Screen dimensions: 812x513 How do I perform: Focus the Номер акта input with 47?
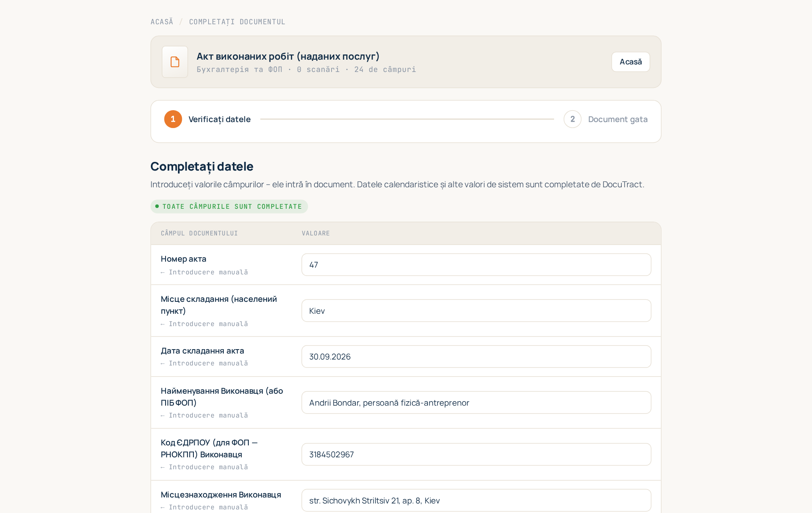tap(476, 265)
